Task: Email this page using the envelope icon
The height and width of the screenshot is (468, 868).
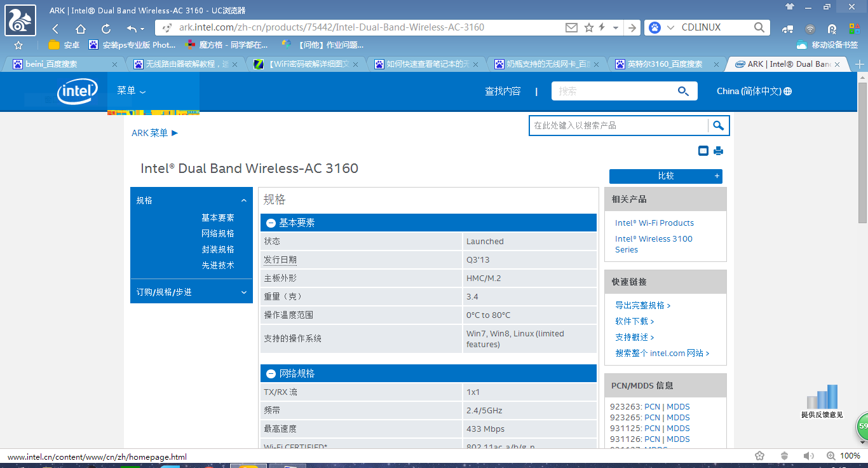Action: point(571,27)
